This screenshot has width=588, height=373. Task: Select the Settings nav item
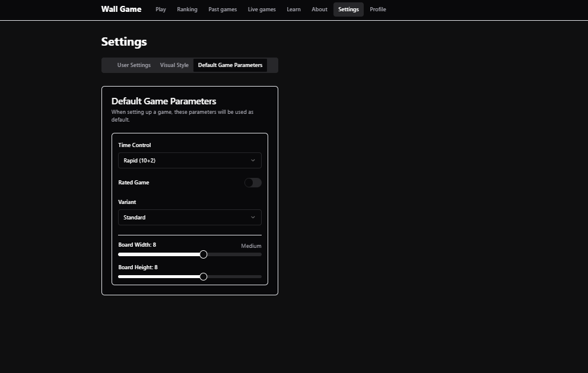348,9
